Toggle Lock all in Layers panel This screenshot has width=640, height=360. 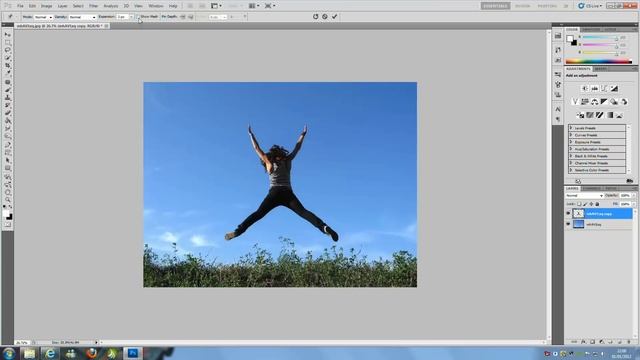pyautogui.click(x=597, y=204)
